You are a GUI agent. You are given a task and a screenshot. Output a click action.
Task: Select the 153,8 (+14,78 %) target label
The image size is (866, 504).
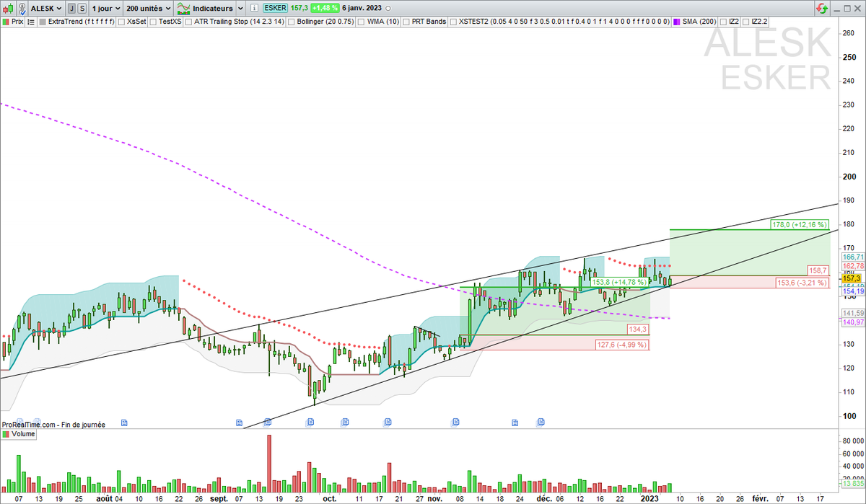click(x=619, y=282)
